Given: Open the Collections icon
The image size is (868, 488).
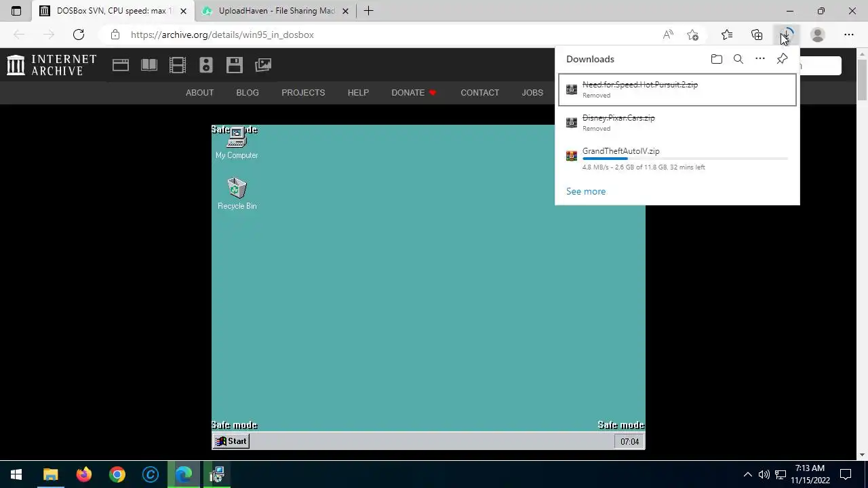Looking at the screenshot, I should click(757, 35).
